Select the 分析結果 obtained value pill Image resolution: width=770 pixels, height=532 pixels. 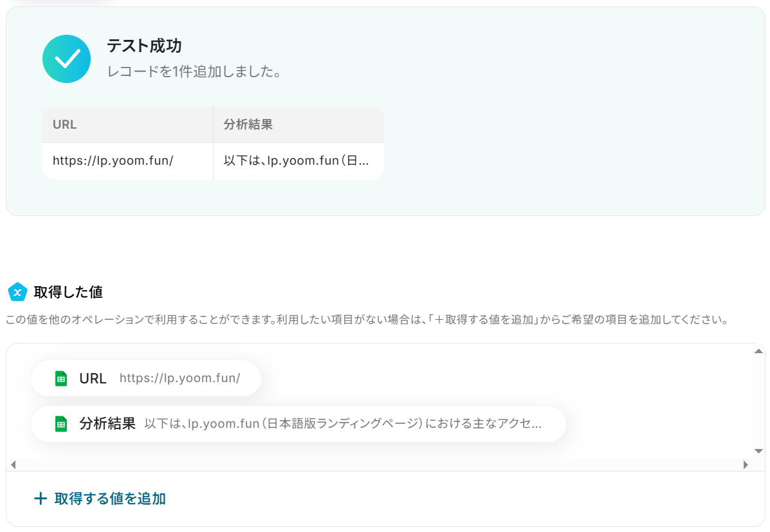298,423
